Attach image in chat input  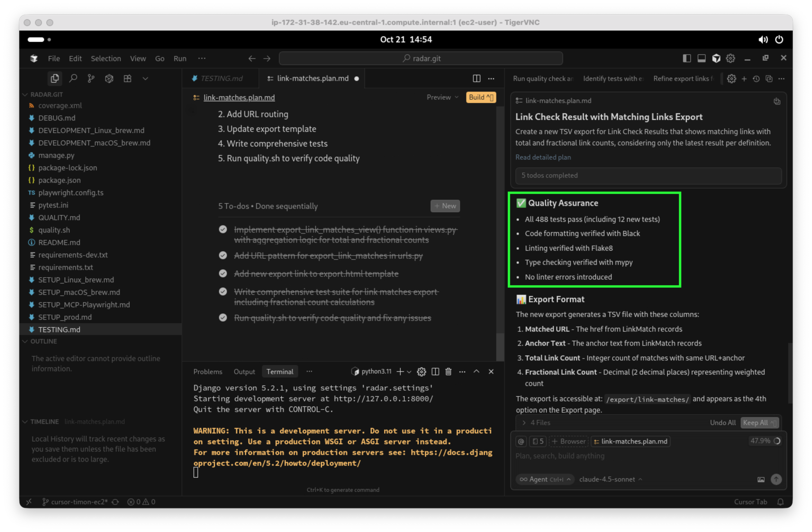761,479
